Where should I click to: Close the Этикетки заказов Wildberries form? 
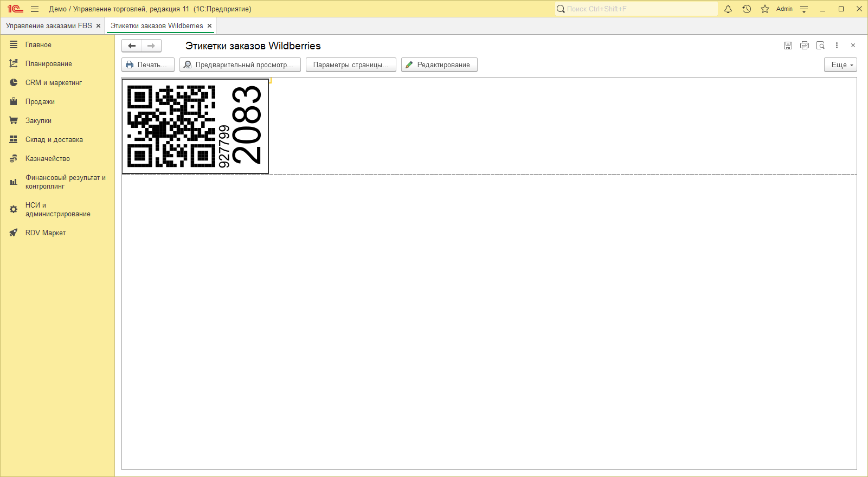point(853,46)
